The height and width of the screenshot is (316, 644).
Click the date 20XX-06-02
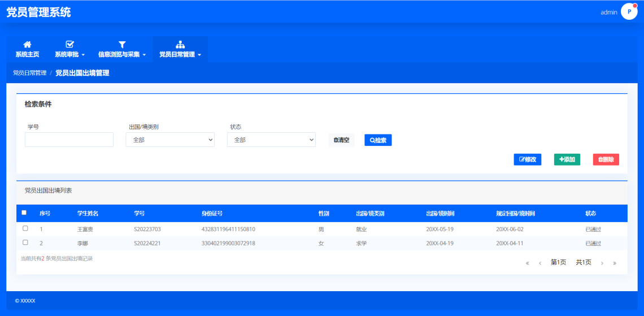click(x=510, y=229)
